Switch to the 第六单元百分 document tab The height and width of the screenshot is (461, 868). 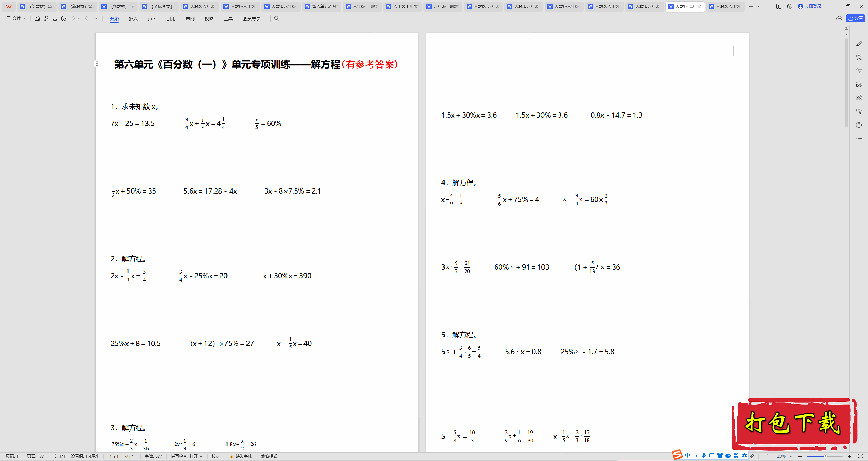(321, 7)
